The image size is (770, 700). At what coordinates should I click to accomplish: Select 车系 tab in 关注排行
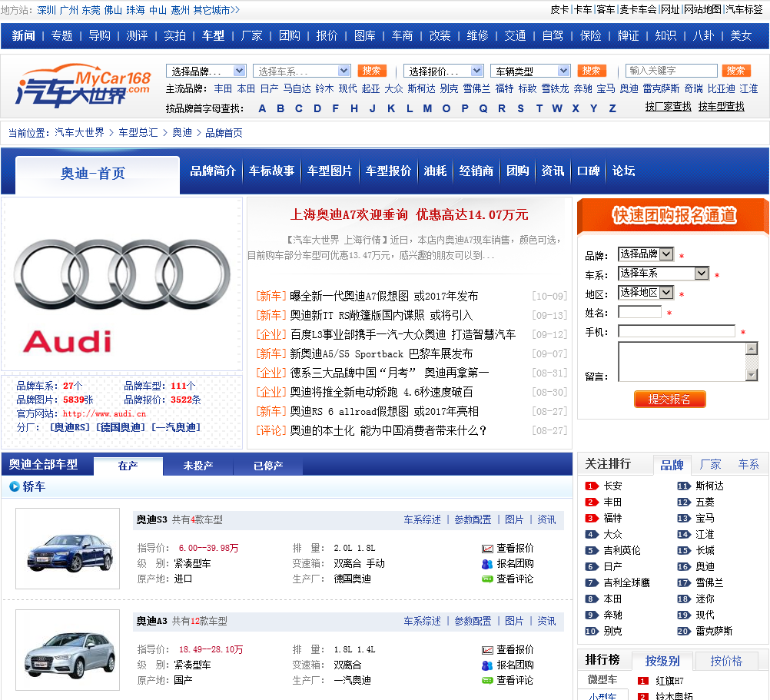(x=748, y=464)
